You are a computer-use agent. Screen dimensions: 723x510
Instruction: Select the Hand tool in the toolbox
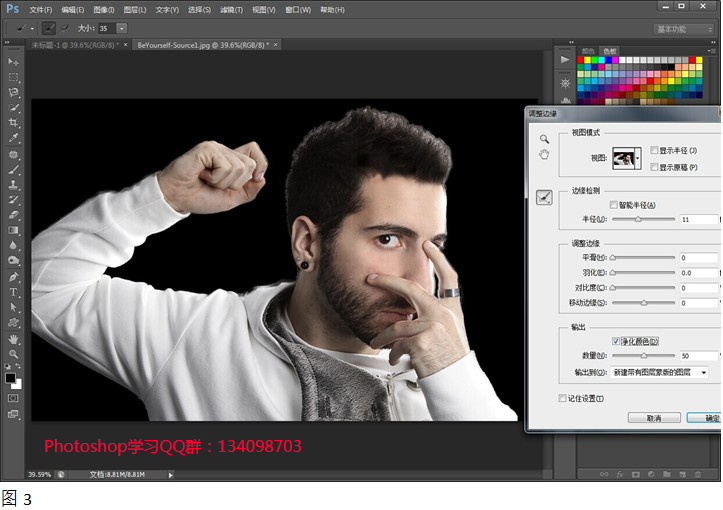pyautogui.click(x=13, y=339)
